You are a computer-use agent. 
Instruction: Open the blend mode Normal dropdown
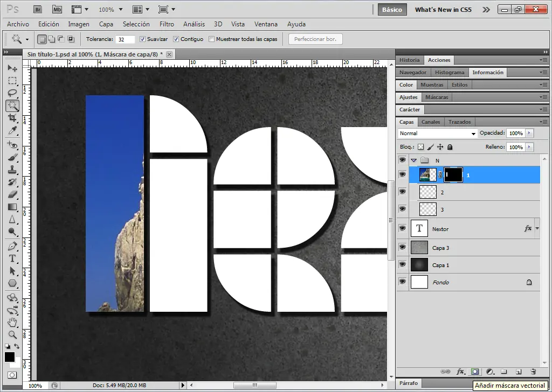point(437,134)
